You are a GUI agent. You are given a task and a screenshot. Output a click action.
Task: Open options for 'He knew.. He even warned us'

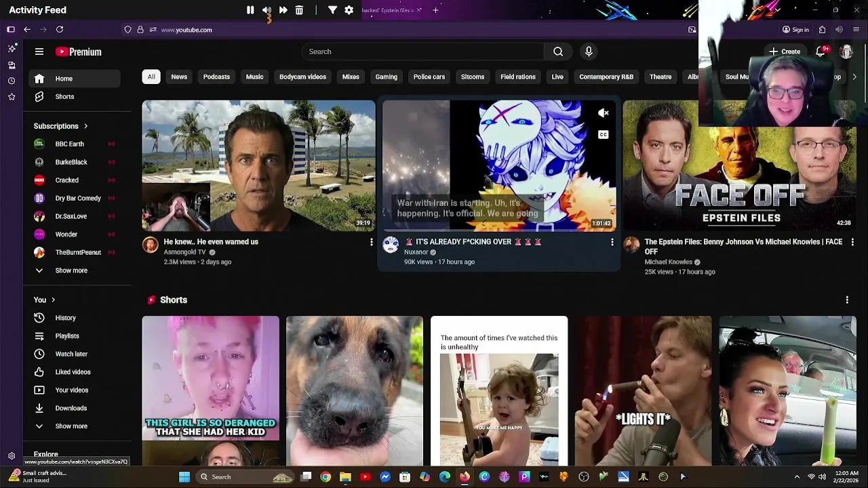tap(371, 242)
